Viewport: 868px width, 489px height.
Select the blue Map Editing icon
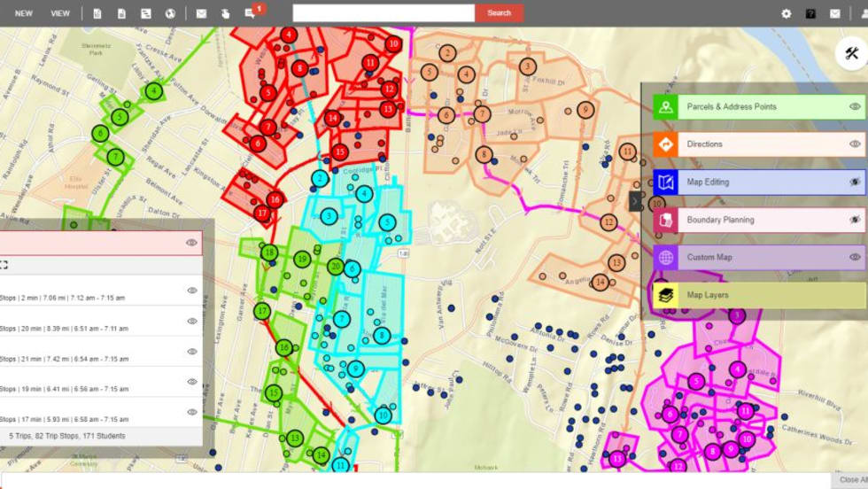665,182
